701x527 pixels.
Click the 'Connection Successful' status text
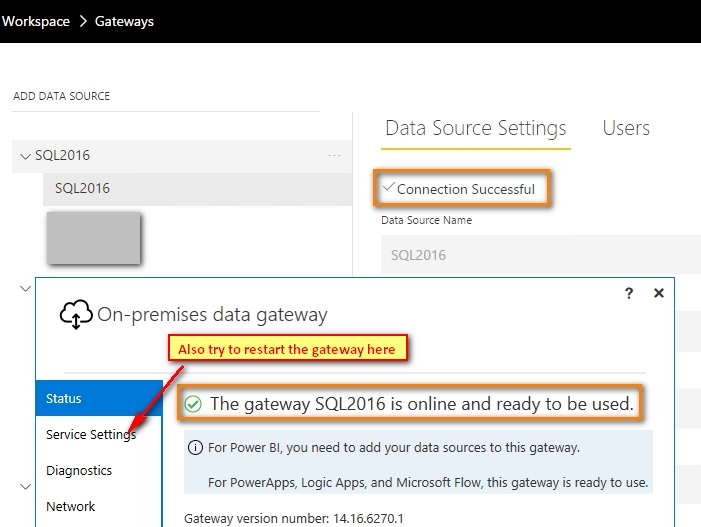pos(466,190)
